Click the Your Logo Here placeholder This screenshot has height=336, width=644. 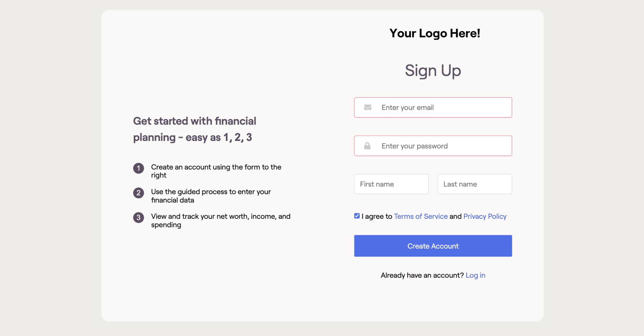(435, 32)
